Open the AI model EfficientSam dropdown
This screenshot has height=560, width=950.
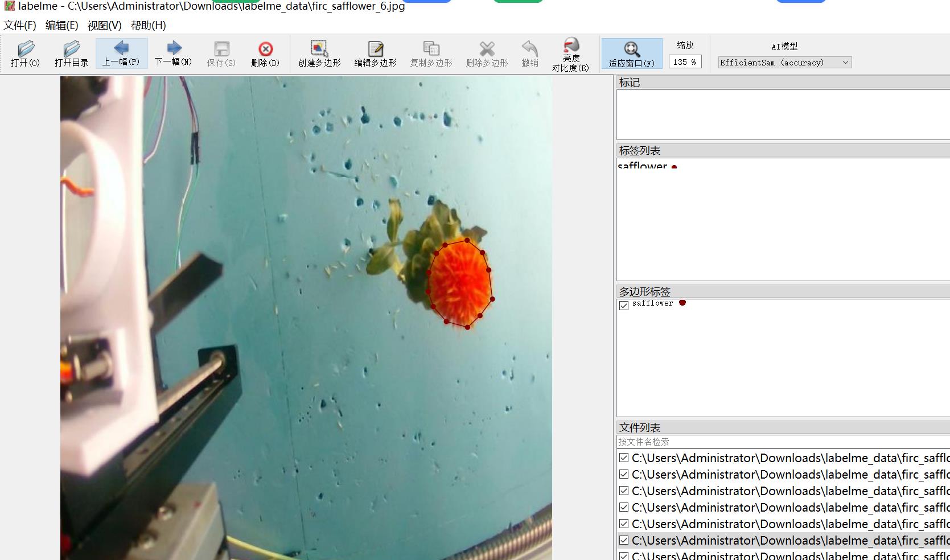tap(784, 63)
